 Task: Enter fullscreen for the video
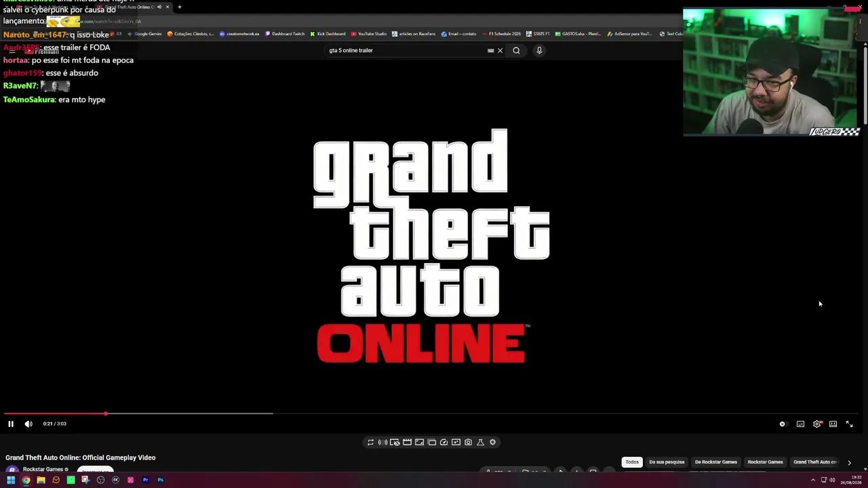point(849,424)
